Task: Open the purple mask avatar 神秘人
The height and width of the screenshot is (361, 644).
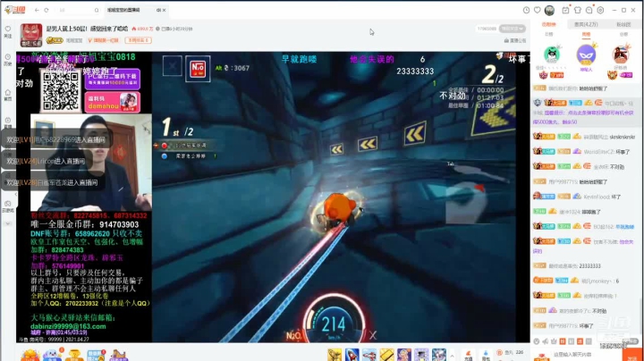Action: 586,55
